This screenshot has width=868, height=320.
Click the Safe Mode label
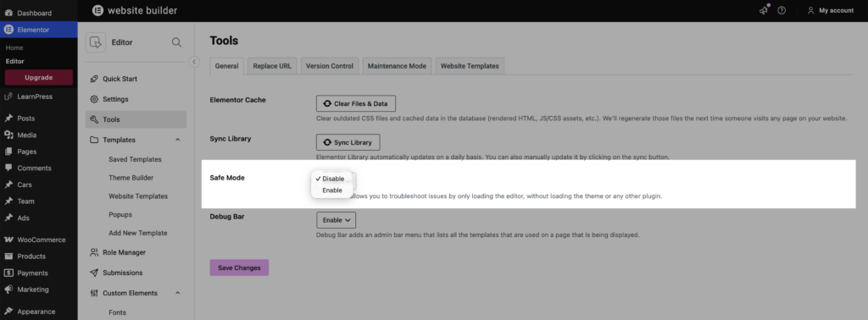[x=227, y=178]
